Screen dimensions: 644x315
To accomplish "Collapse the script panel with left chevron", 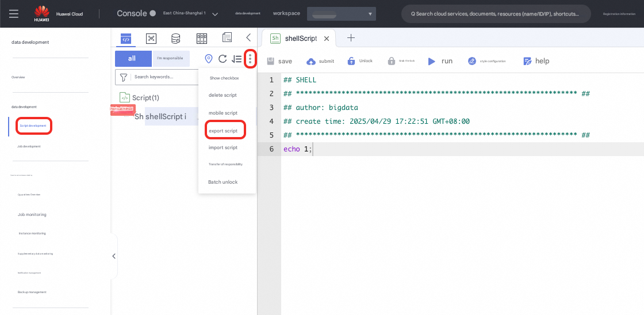I will coord(248,37).
